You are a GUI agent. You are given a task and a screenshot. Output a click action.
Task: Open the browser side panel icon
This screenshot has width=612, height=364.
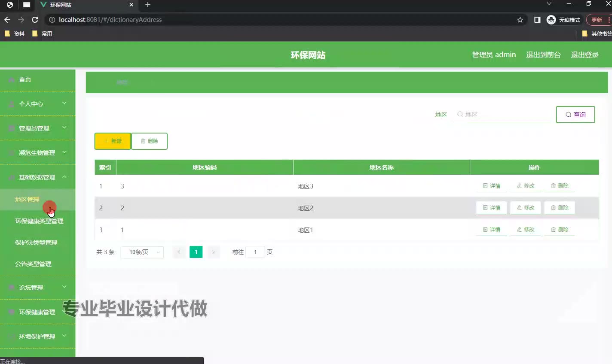(537, 20)
